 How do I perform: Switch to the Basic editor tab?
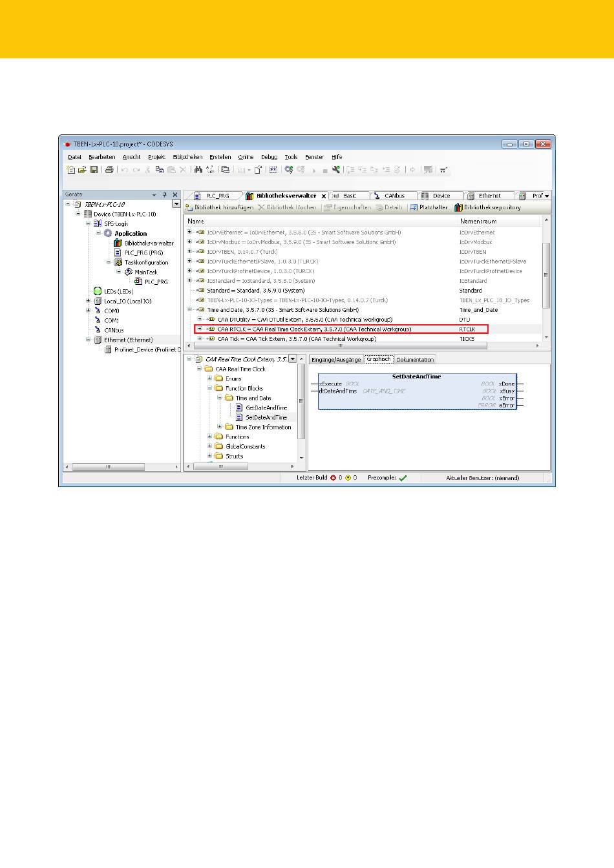(x=350, y=196)
